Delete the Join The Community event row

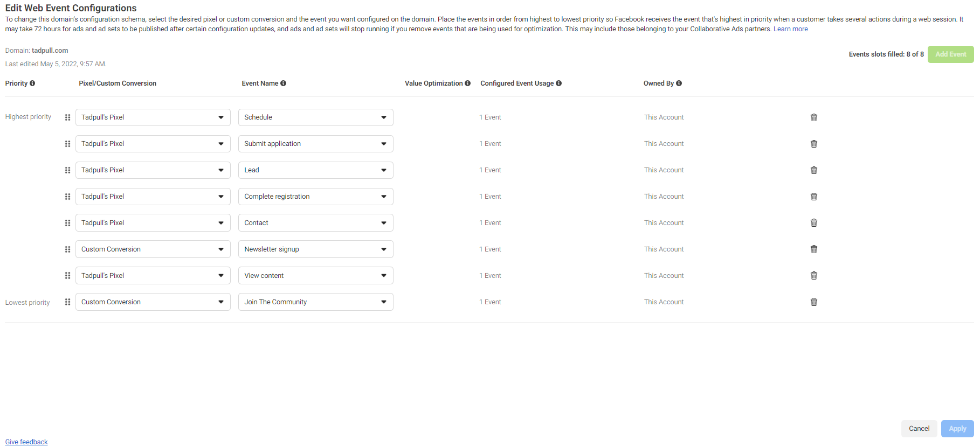pos(814,302)
